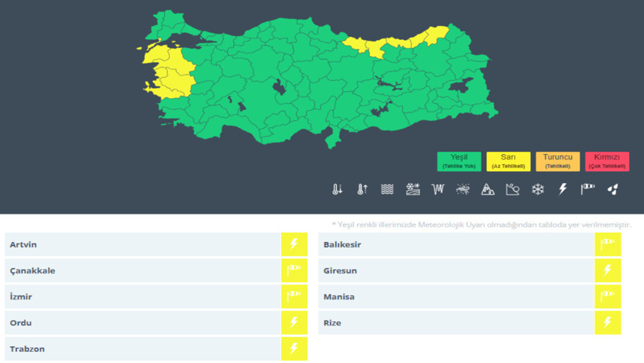This screenshot has height=363, width=644.
Task: Select the Manisa province name
Action: click(x=338, y=296)
